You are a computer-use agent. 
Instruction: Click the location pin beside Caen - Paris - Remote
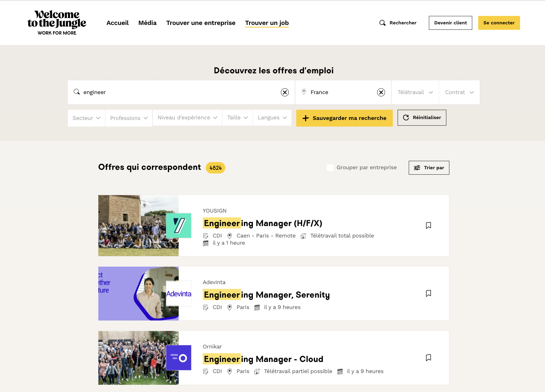229,236
